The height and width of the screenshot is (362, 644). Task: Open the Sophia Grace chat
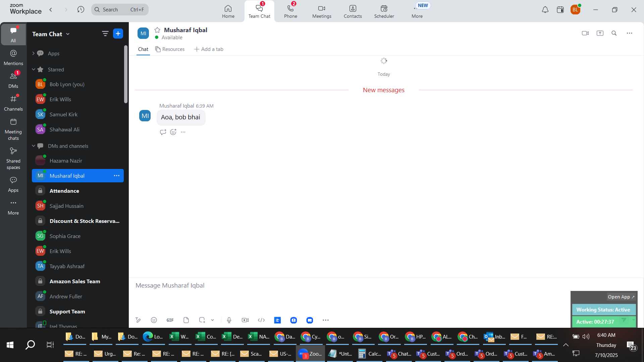click(77, 236)
